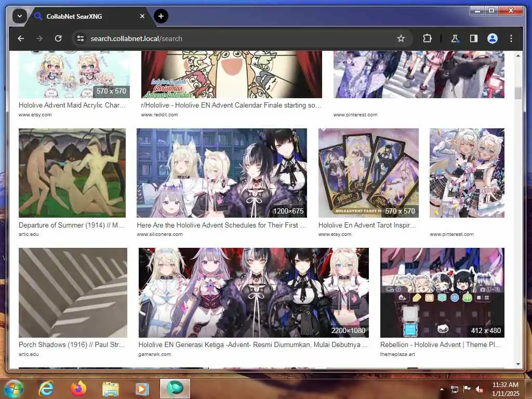Click www.siliconera.com source text

click(x=160, y=234)
